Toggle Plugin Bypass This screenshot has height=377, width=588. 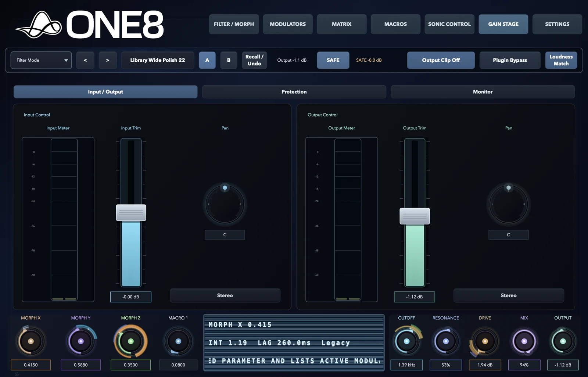510,60
